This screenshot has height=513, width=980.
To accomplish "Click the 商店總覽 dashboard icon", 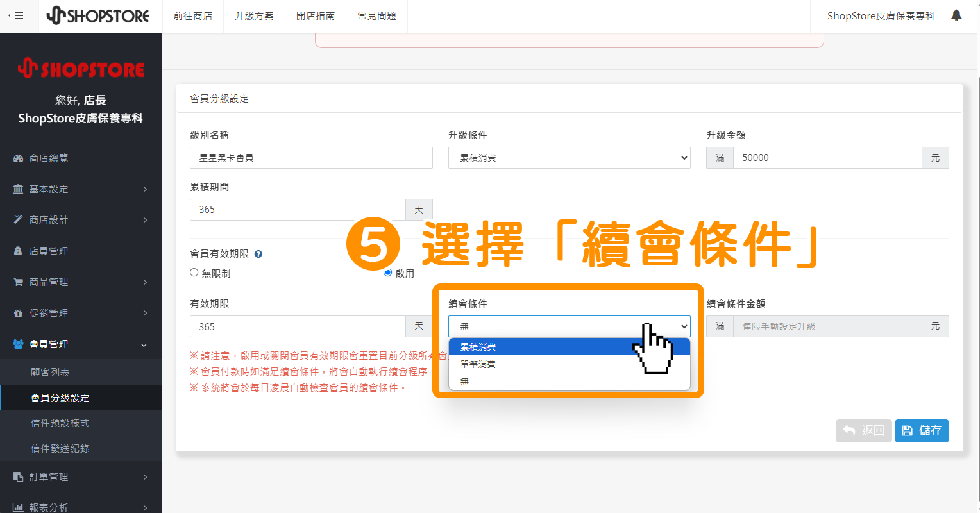I will (18, 158).
